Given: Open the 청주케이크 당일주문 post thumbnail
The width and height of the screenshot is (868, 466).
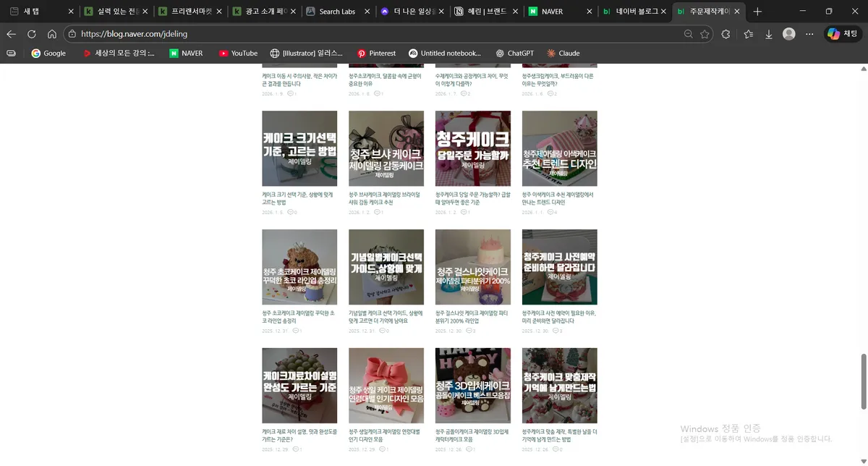Looking at the screenshot, I should click(472, 148).
